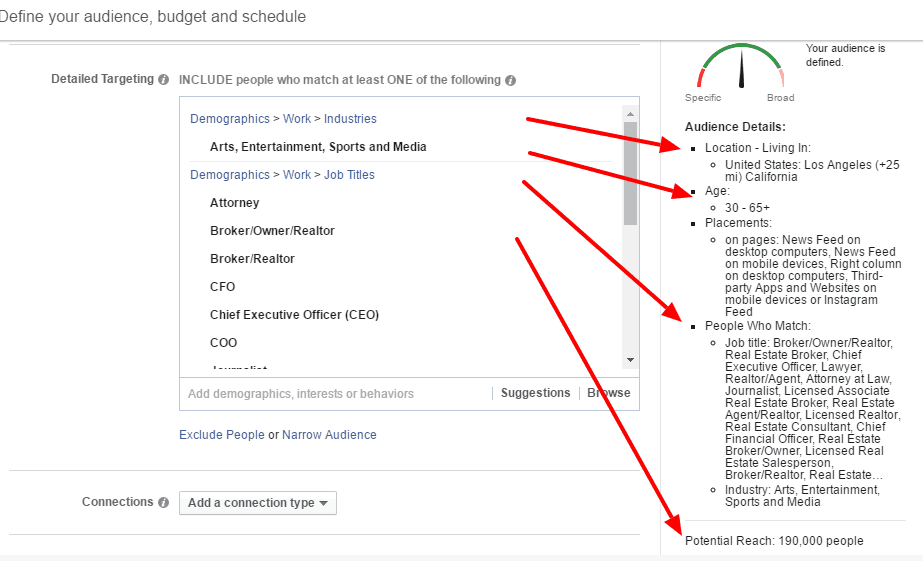The image size is (923, 561).
Task: Click audience definition gauge meter
Action: (741, 66)
